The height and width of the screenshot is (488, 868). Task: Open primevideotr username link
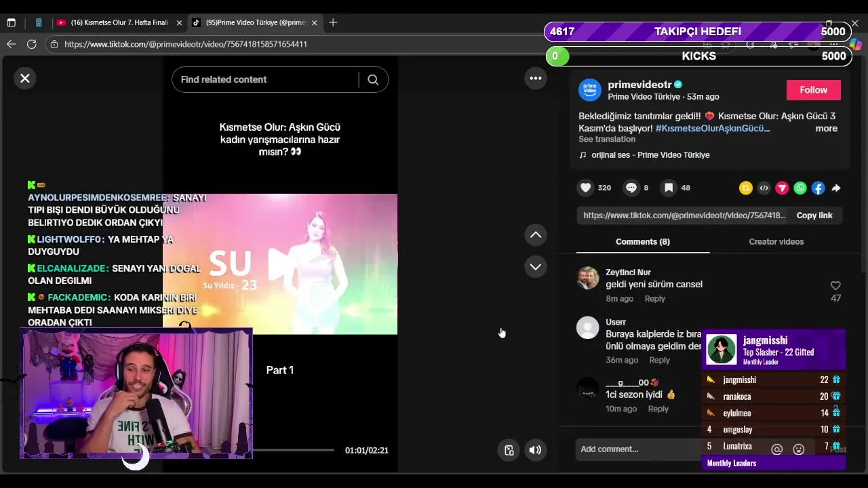(x=639, y=85)
